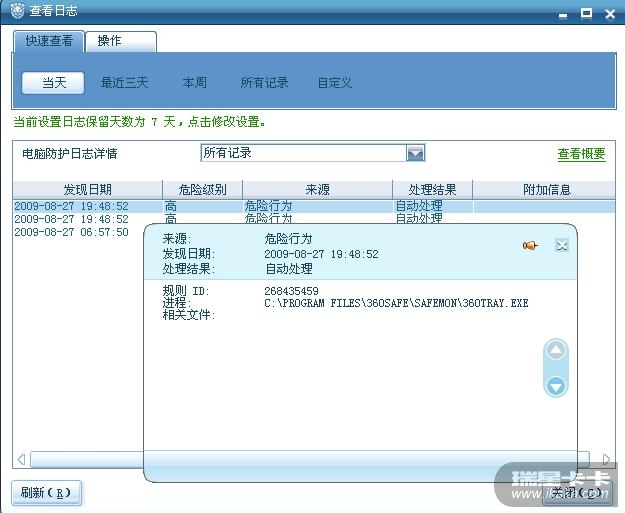Click the 危险行为 source in popup
Screen dimensions: 625x513
click(x=288, y=239)
